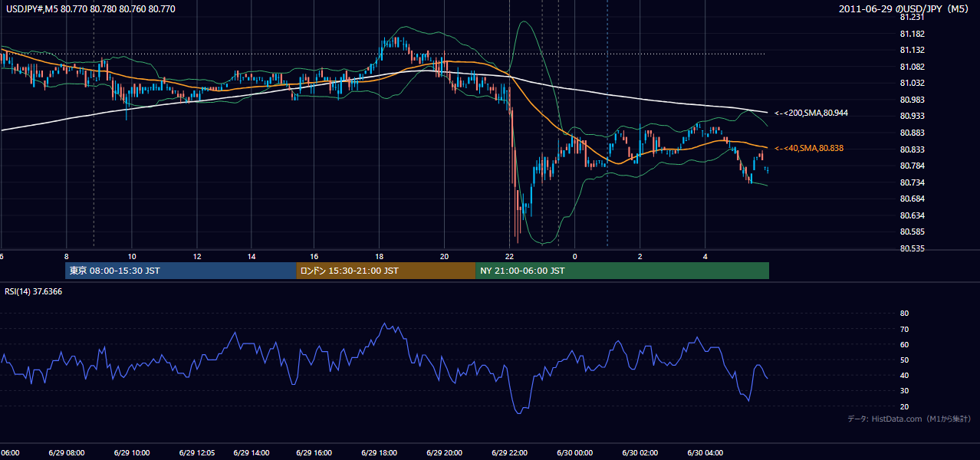Click the 6/29 14:00 date label
This screenshot has height=460, width=980.
click(x=252, y=452)
